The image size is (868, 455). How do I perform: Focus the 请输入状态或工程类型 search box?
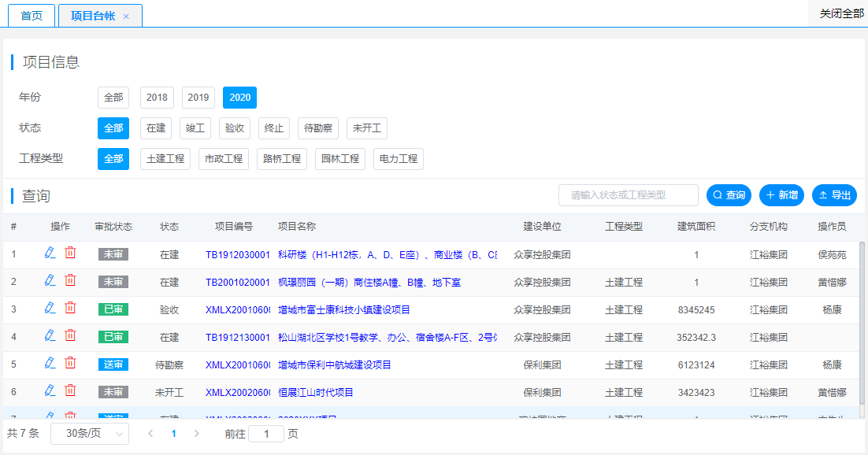tap(629, 195)
